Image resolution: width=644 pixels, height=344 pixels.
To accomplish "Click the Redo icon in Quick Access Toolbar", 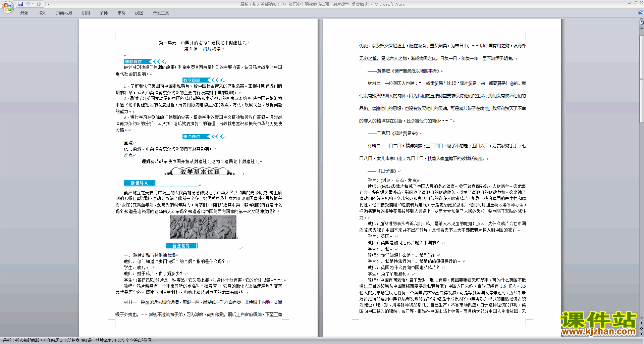I will [39, 4].
